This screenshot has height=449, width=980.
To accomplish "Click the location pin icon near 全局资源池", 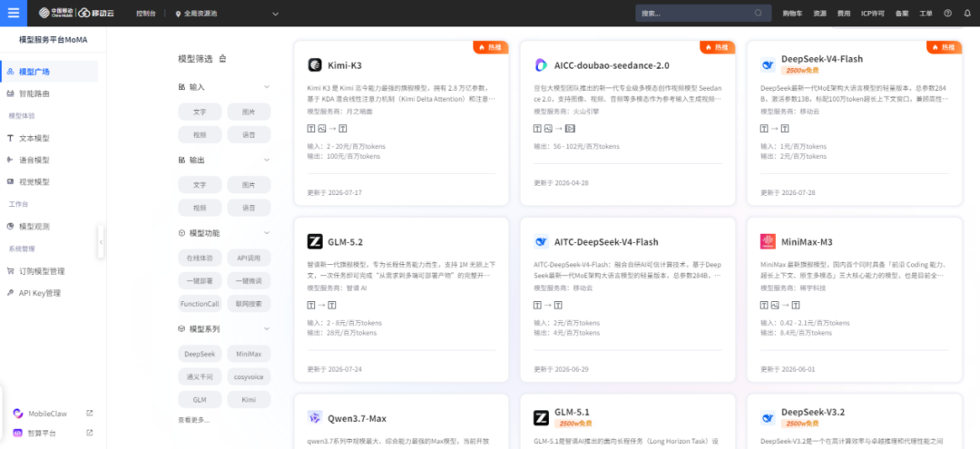I will tap(178, 13).
